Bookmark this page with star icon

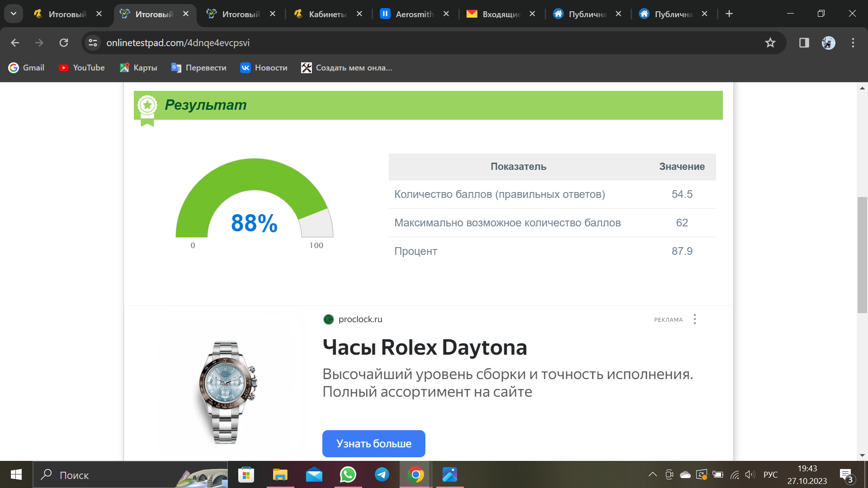coord(770,43)
